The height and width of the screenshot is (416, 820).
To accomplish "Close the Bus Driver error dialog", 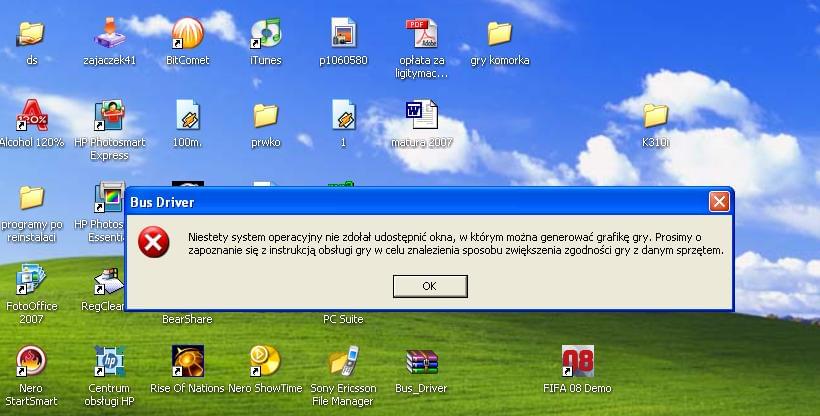I will [x=719, y=201].
